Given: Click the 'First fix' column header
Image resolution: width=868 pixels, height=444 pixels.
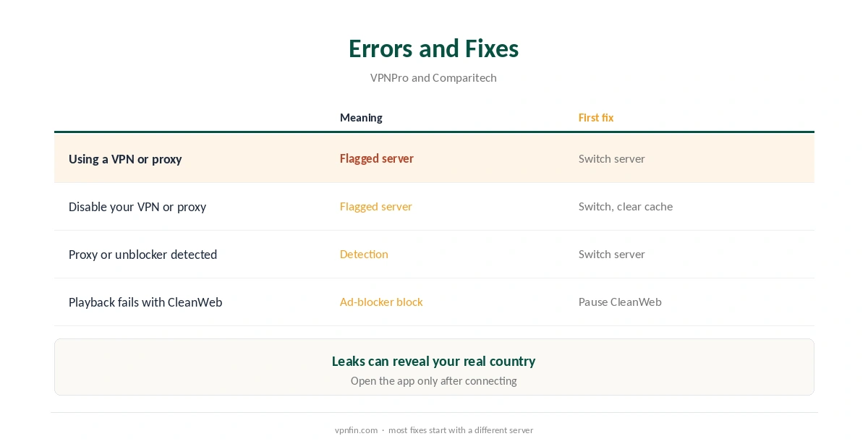Looking at the screenshot, I should click(596, 117).
